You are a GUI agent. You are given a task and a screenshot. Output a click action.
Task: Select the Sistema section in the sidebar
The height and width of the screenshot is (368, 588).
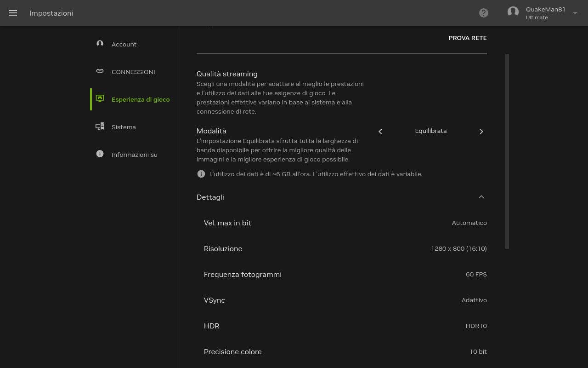[x=124, y=127]
